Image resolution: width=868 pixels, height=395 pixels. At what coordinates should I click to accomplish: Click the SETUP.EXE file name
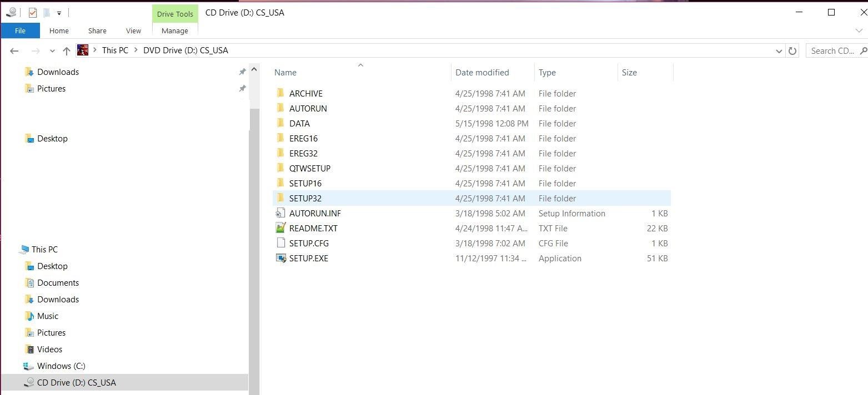[309, 258]
